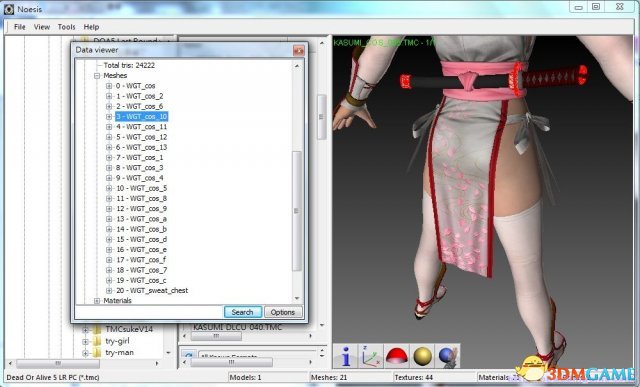Viewport: 640px width, 387px height.
Task: Click file list horizontal scrollbar thumb
Action: click(216, 336)
